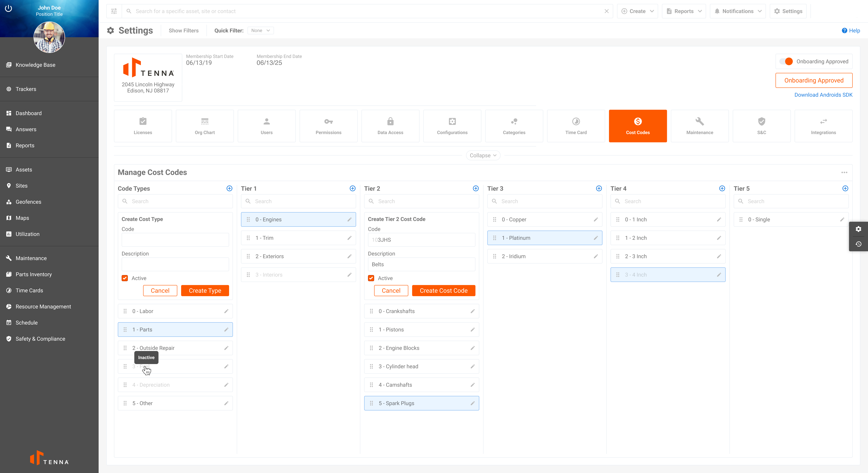Click the Collapse expander above Manage Cost Codes
The width and height of the screenshot is (868, 473).
[x=483, y=155]
